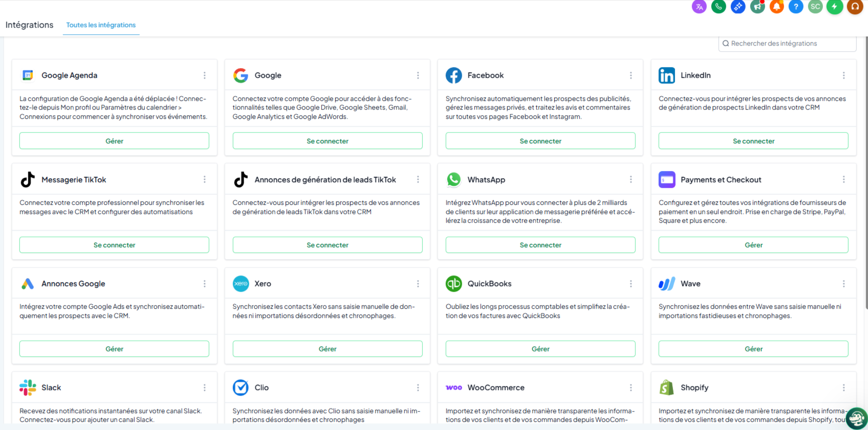Image resolution: width=868 pixels, height=430 pixels.
Task: Open the brown headset support icon
Action: pyautogui.click(x=855, y=7)
